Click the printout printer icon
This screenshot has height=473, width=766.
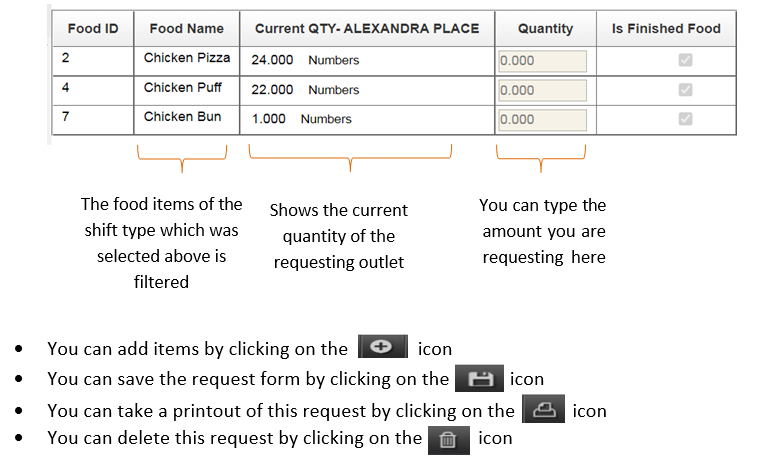click(543, 410)
